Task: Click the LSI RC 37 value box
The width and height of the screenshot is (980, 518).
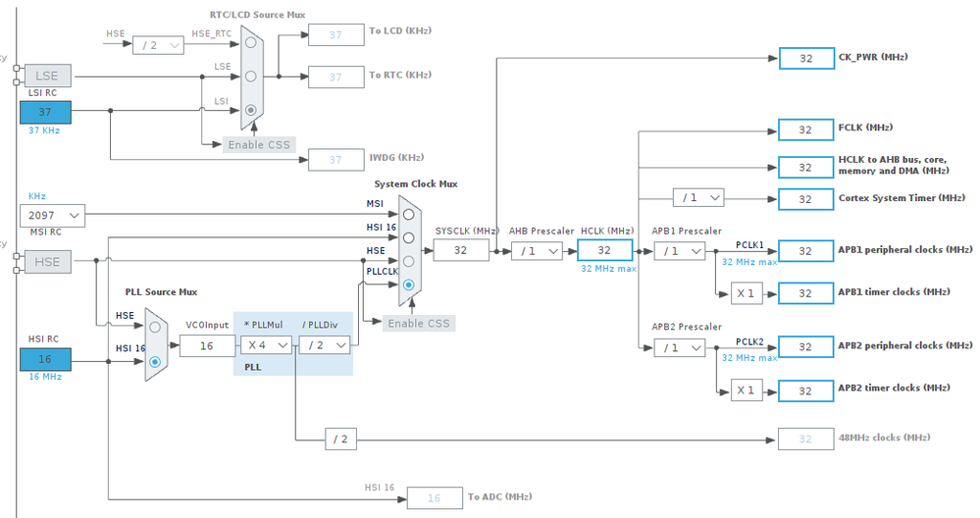Action: click(45, 112)
